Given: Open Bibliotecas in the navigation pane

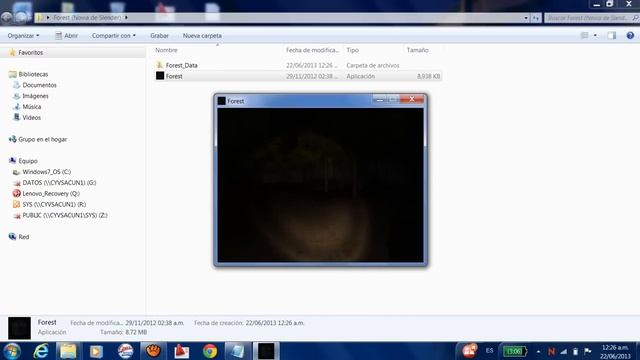Looking at the screenshot, I should coord(33,74).
